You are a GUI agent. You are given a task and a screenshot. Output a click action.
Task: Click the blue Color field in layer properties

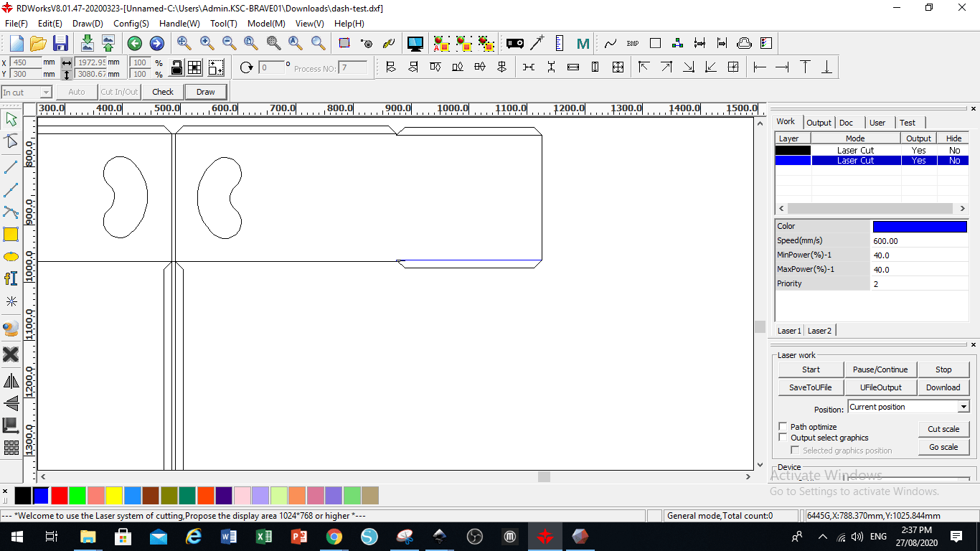pos(920,227)
